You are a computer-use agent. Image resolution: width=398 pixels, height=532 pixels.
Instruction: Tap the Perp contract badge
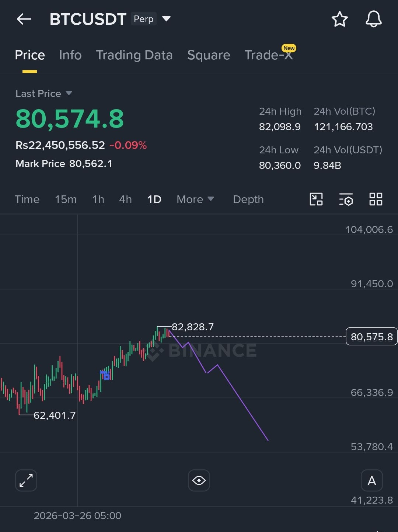click(x=144, y=19)
